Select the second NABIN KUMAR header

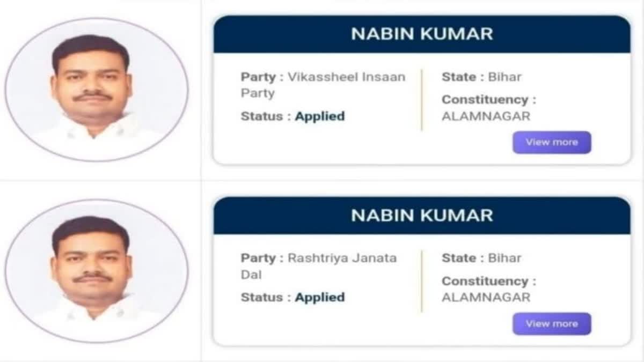click(423, 215)
